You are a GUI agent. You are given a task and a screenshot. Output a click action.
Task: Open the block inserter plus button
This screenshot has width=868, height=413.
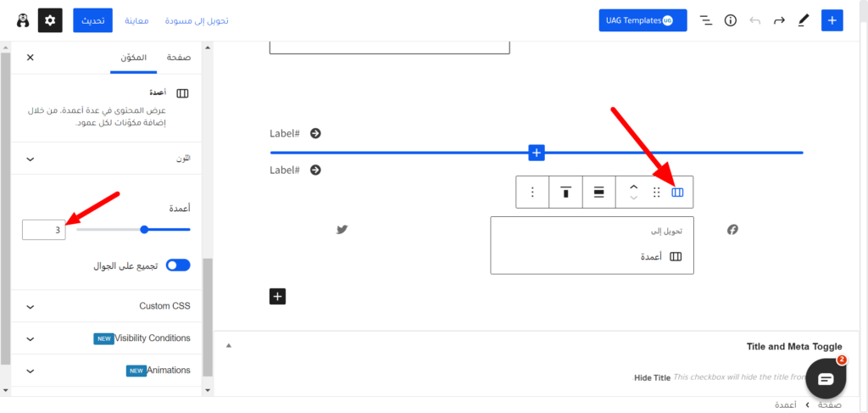click(x=832, y=20)
